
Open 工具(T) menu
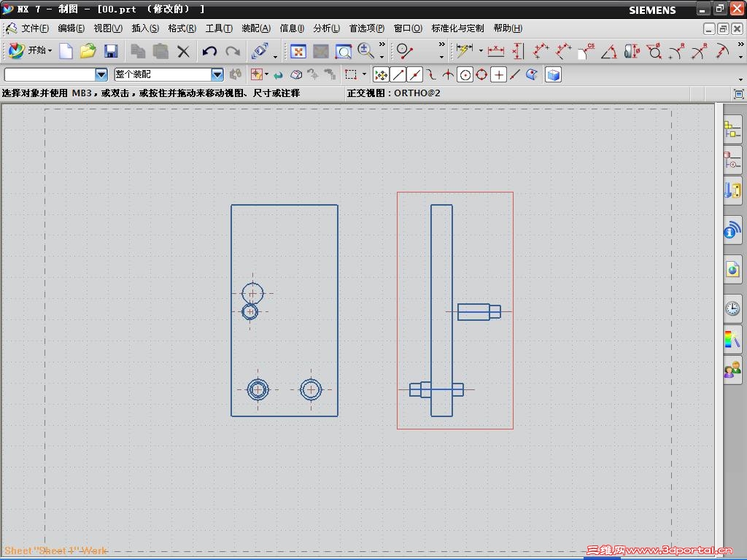(219, 28)
